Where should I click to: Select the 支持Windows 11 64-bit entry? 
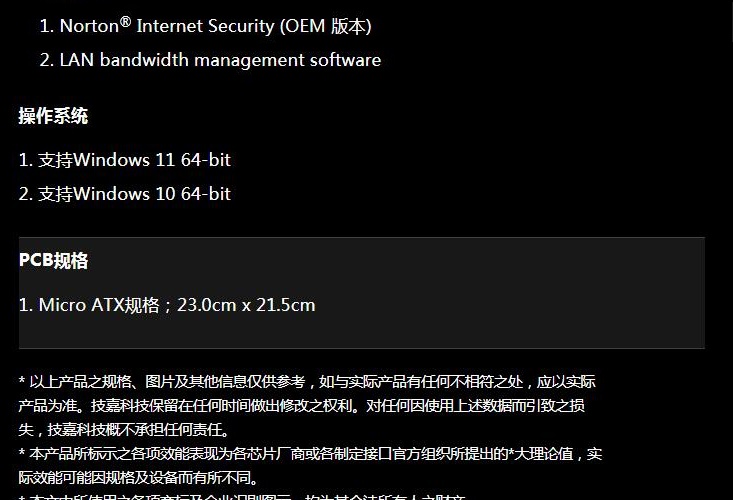(125, 160)
